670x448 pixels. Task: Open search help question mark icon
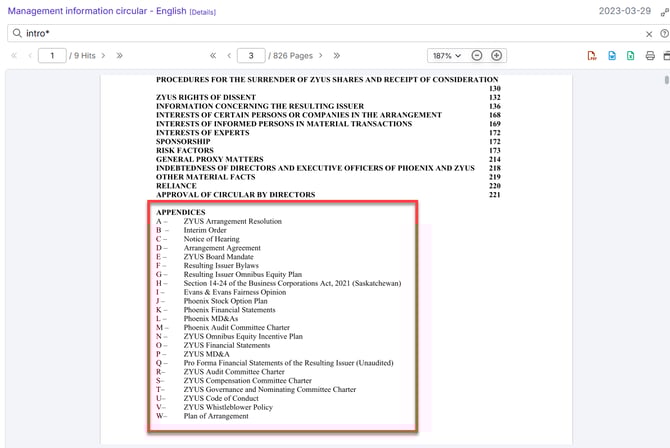click(x=664, y=33)
